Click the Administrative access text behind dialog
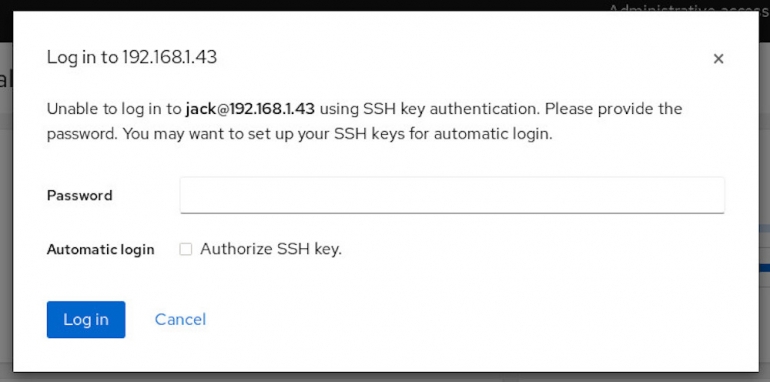 pyautogui.click(x=688, y=7)
